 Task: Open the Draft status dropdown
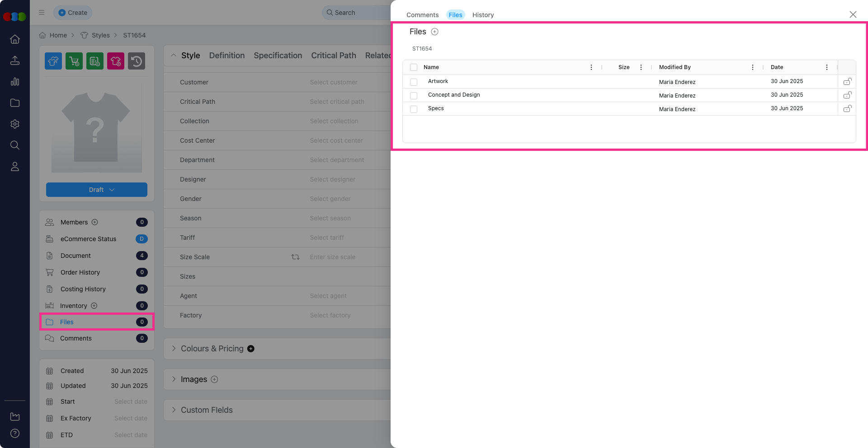97,190
